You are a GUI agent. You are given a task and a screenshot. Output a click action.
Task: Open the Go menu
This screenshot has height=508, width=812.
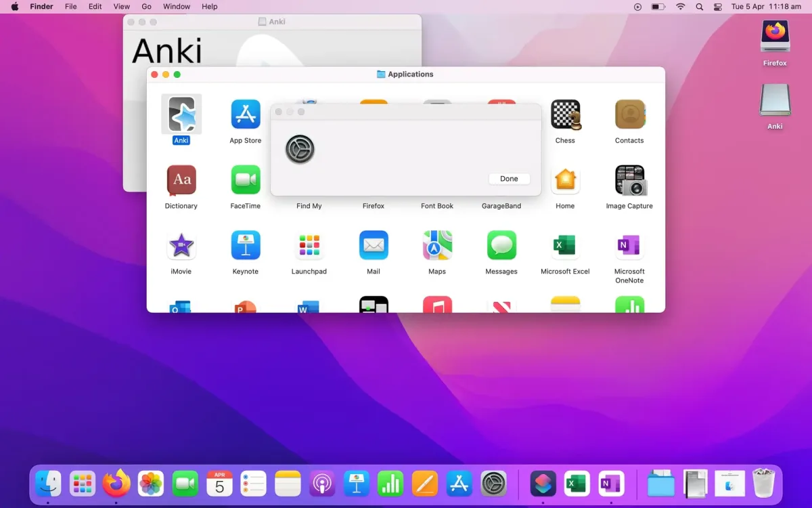coord(147,7)
